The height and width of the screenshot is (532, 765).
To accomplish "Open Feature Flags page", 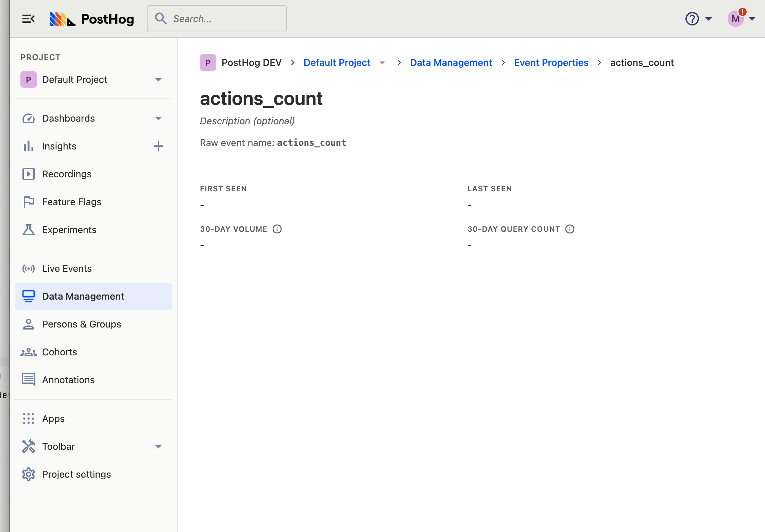I will (71, 202).
